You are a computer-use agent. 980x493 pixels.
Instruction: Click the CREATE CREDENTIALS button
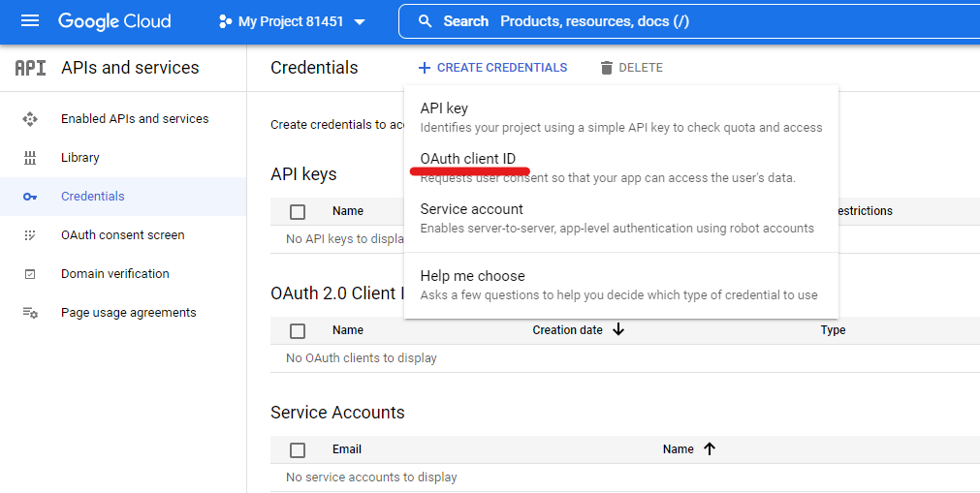[493, 68]
